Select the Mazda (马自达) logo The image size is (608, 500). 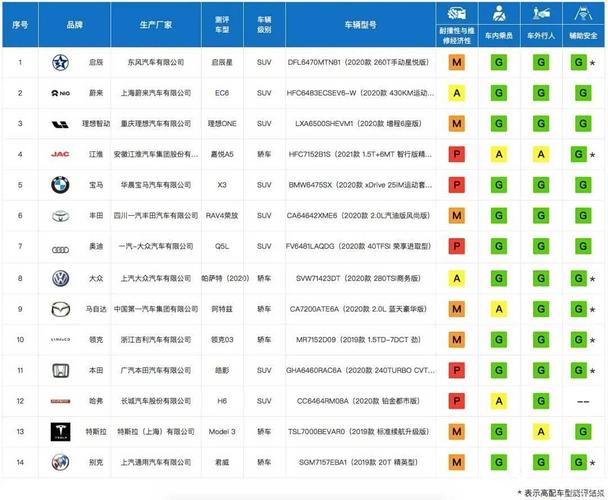[62, 309]
